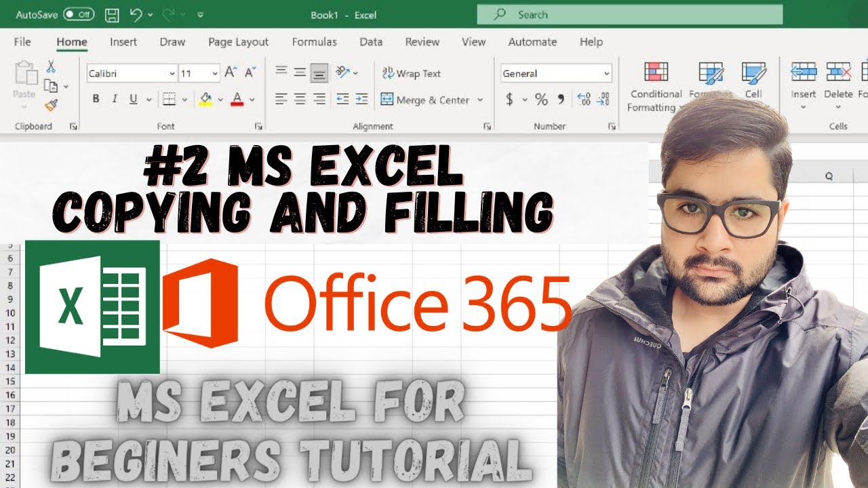868x488 pixels.
Task: Switch to the Data tab
Action: 371,42
